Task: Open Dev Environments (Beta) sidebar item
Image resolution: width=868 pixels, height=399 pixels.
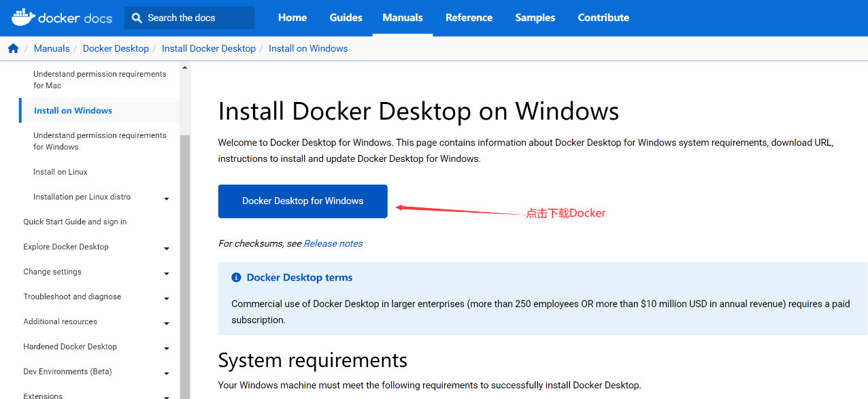Action: tap(67, 372)
